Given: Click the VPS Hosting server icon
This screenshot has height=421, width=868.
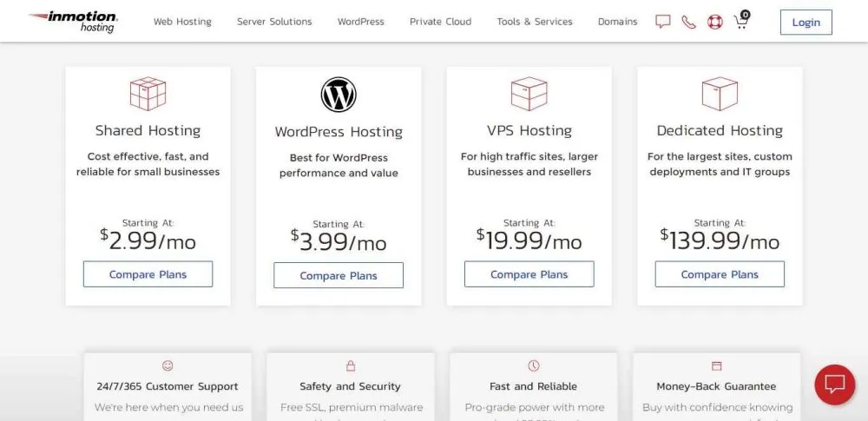Looking at the screenshot, I should coord(529,94).
